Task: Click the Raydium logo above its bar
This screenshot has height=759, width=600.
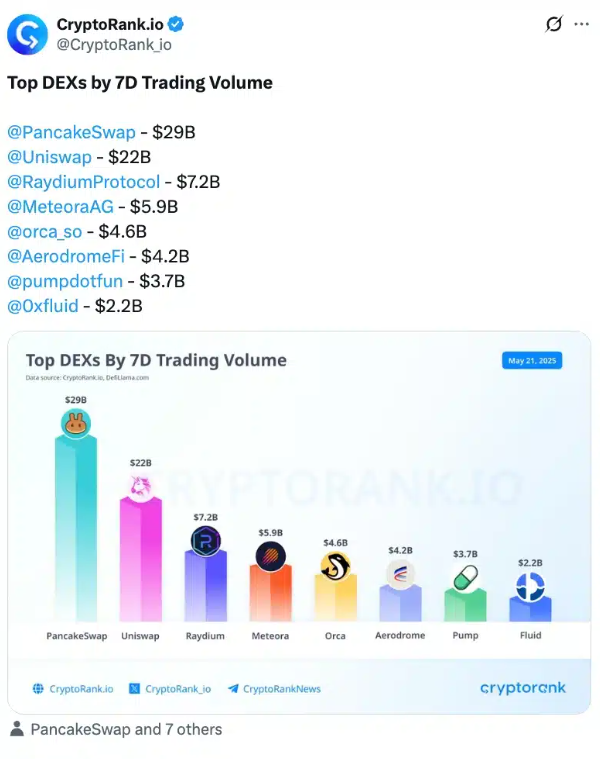Action: click(206, 541)
